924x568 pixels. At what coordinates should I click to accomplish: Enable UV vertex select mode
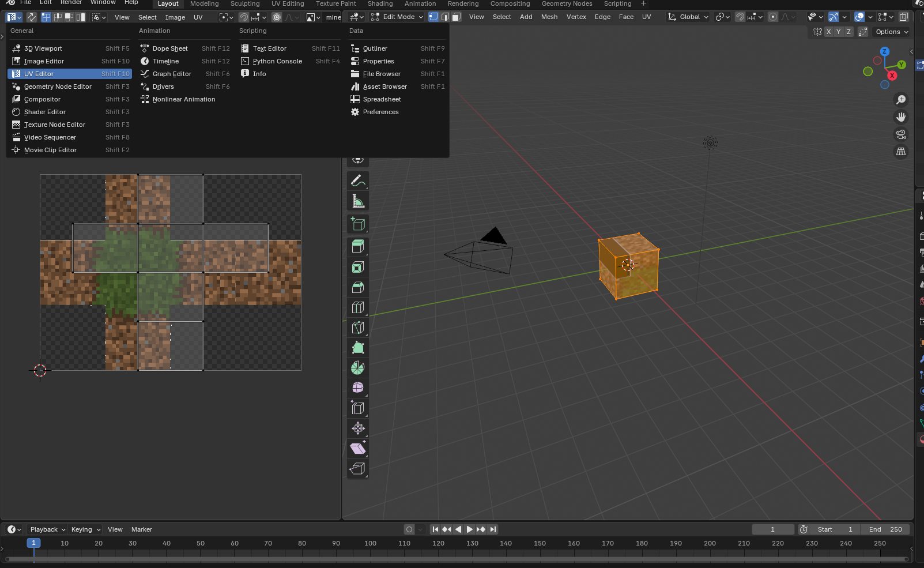coord(46,17)
